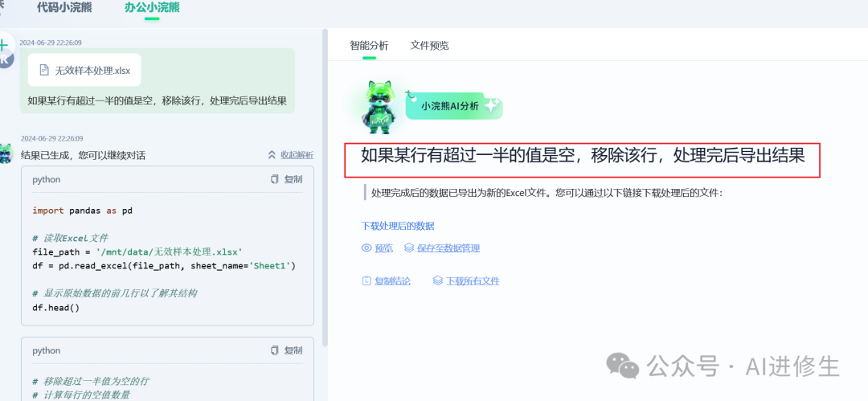This screenshot has height=401, width=868.
Task: Click the file_path code line
Action: pyautogui.click(x=137, y=252)
